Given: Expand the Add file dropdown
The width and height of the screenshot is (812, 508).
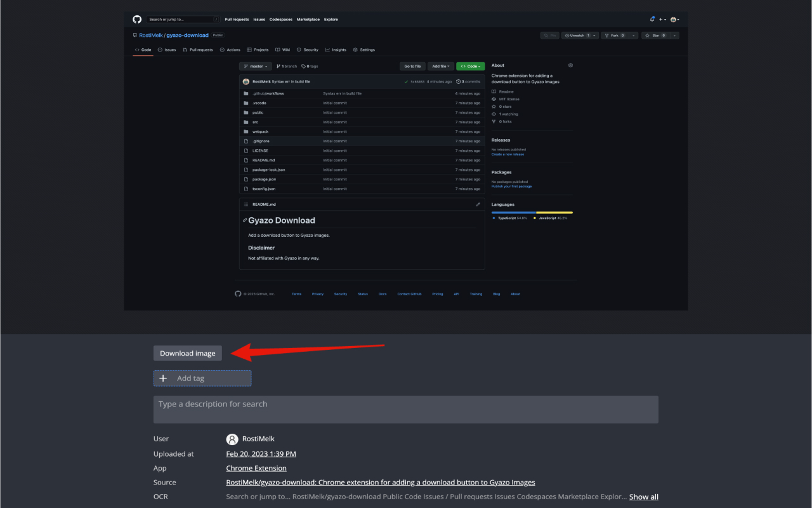Looking at the screenshot, I should pyautogui.click(x=440, y=65).
